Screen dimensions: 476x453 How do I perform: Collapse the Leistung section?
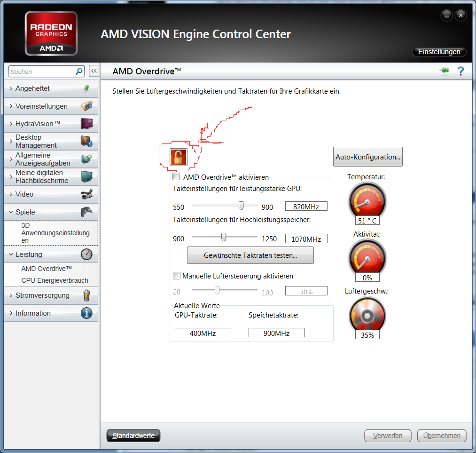[11, 254]
